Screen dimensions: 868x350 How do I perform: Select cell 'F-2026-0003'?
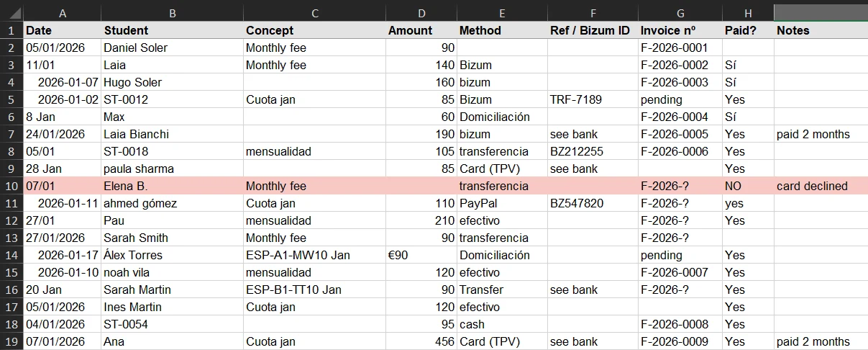(680, 82)
